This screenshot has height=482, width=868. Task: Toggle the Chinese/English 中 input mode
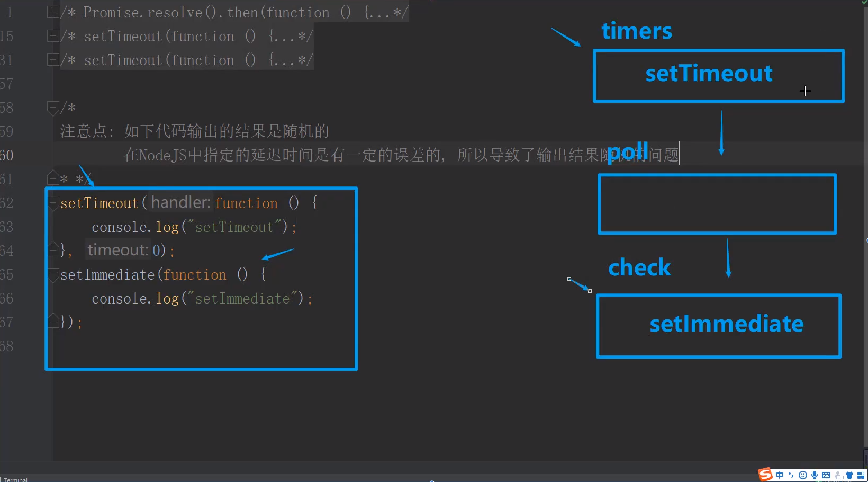(x=780, y=475)
